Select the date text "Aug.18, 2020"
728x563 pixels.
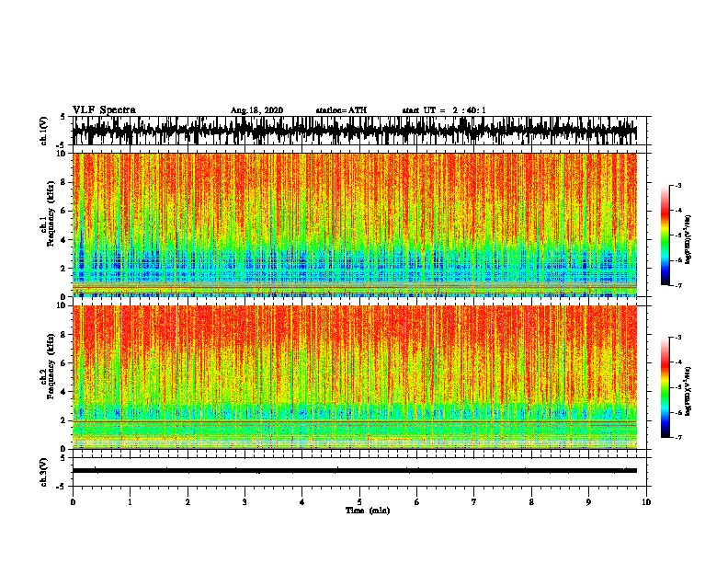coord(256,110)
